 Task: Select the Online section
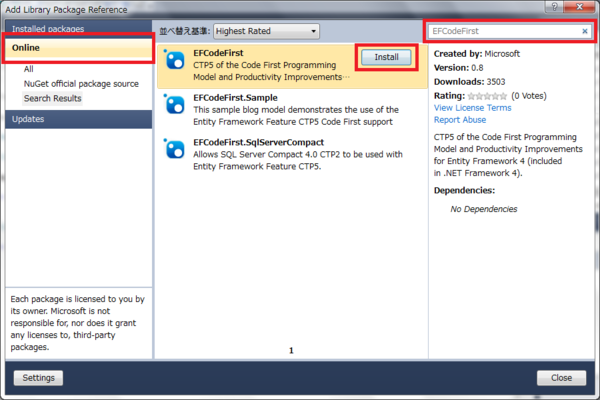tap(78, 48)
